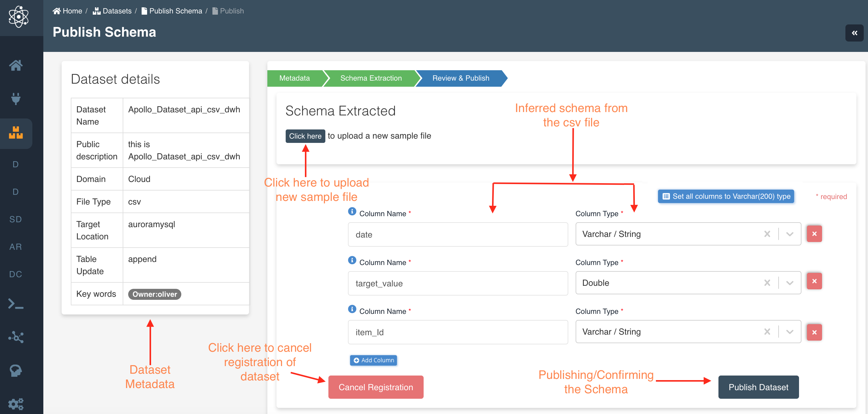Collapse panel with double chevron button
The height and width of the screenshot is (414, 868).
854,33
